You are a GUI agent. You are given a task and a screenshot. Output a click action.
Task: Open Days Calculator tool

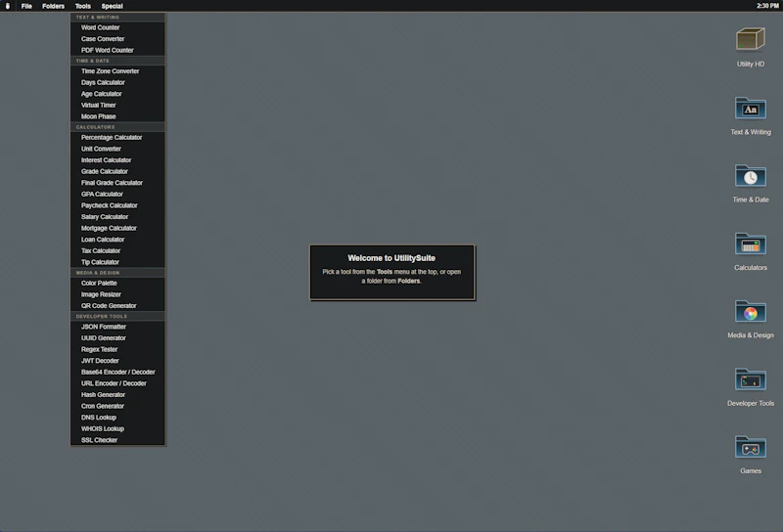(117, 82)
